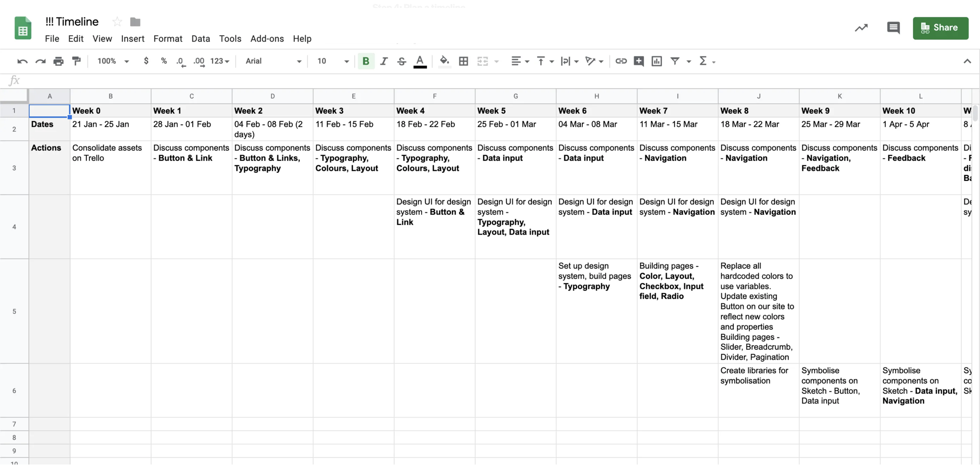980x467 pixels.
Task: Select the Week 5 header cell
Action: 515,111
